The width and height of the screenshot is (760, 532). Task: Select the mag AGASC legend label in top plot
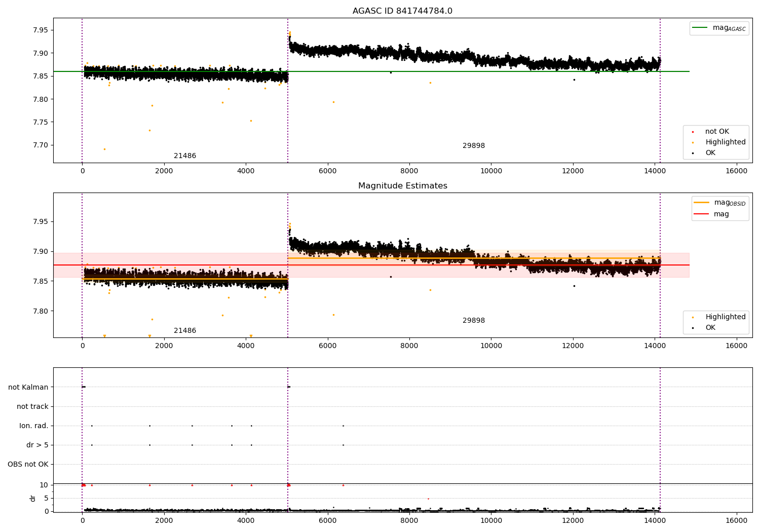(x=729, y=28)
